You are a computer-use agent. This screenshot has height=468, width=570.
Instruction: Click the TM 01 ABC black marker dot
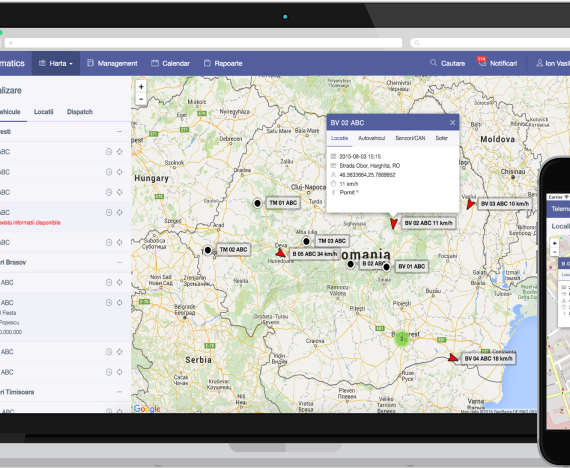[x=257, y=203]
